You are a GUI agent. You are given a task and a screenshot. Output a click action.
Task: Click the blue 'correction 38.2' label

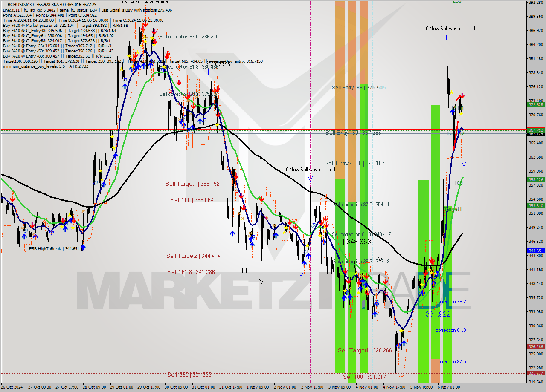coord(450,302)
